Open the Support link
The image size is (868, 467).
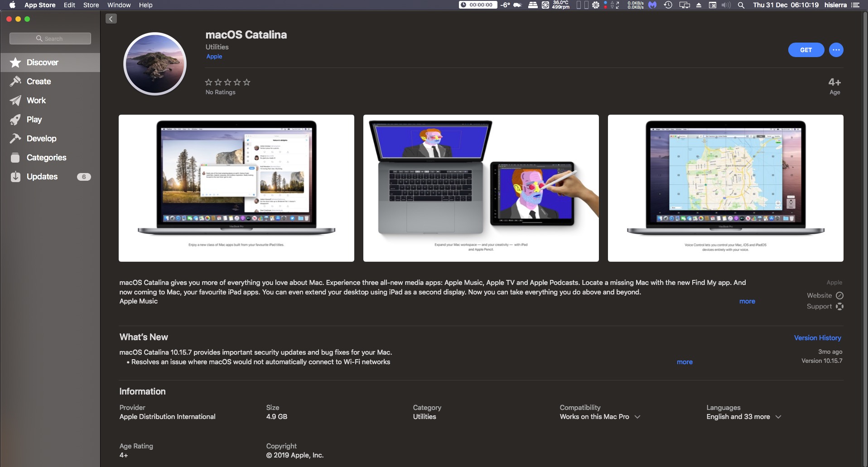pos(819,307)
